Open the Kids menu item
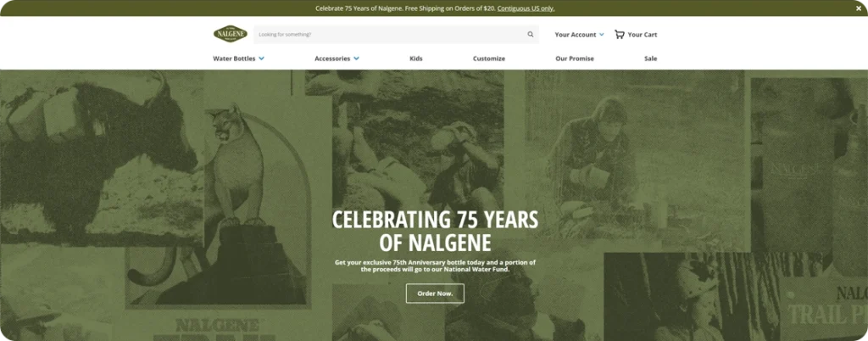 (415, 59)
